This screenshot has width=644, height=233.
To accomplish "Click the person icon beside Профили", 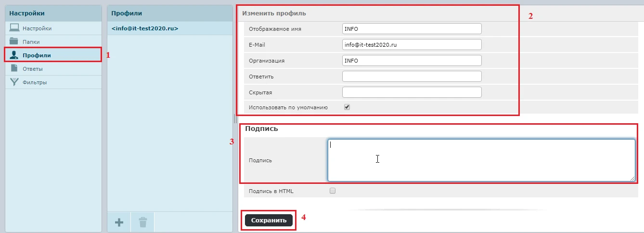I will coord(14,55).
